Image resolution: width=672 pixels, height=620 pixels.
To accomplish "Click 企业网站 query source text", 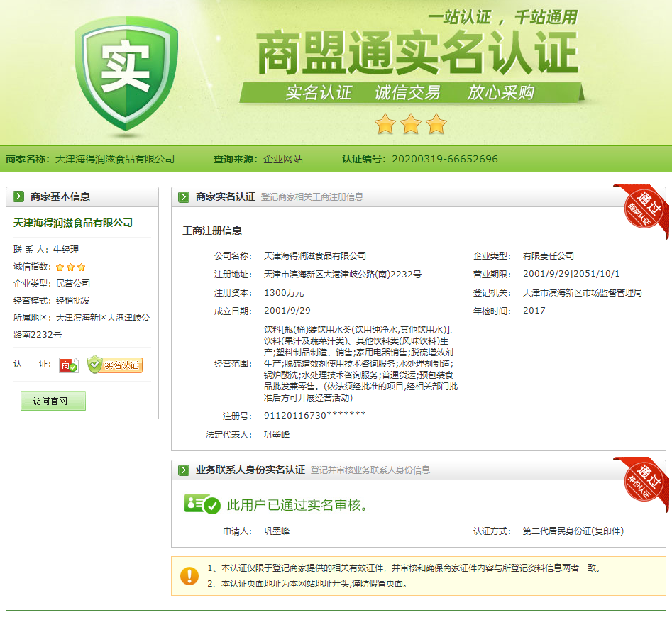I will pyautogui.click(x=283, y=159).
